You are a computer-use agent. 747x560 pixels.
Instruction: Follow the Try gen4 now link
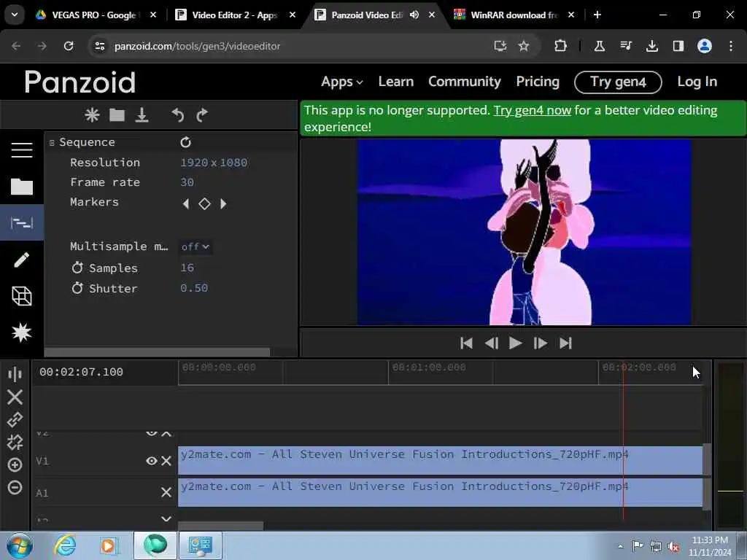[x=532, y=110]
